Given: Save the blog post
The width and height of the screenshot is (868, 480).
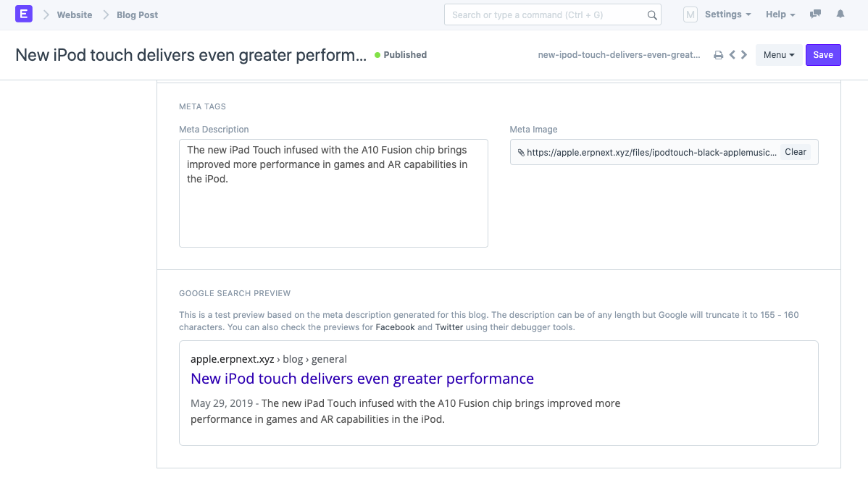Looking at the screenshot, I should [x=823, y=54].
